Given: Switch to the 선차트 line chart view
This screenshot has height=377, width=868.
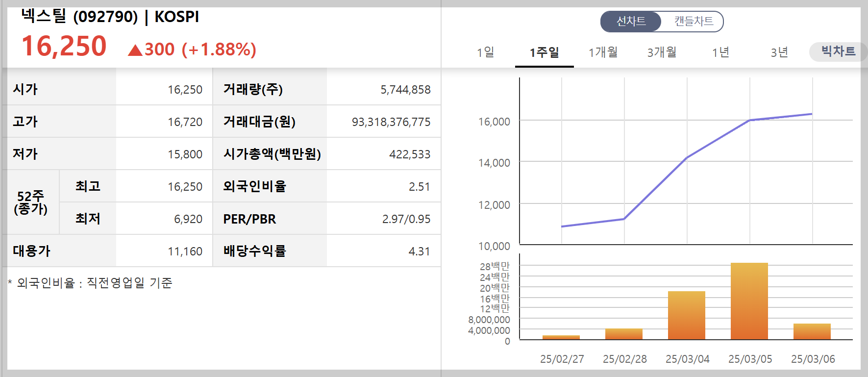Looking at the screenshot, I should [631, 22].
